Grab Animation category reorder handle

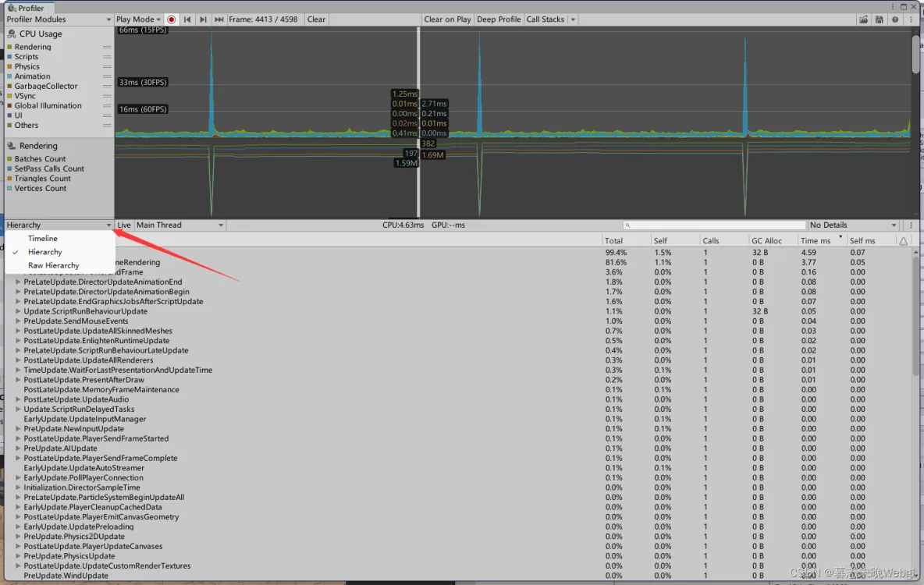(x=107, y=76)
